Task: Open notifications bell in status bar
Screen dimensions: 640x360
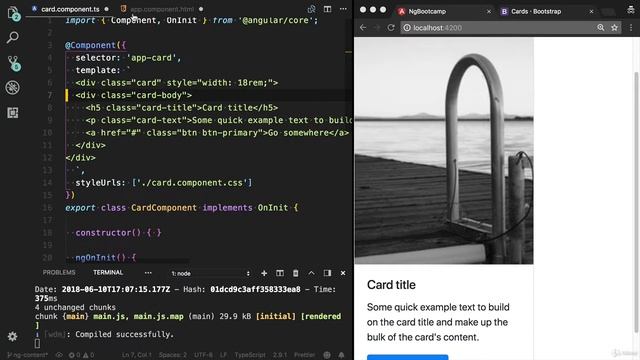Action: click(x=341, y=355)
